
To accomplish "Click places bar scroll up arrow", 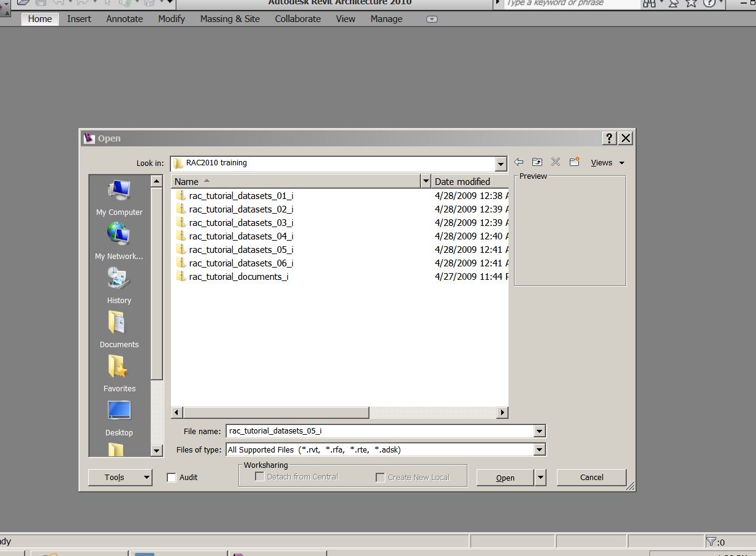I will point(157,181).
